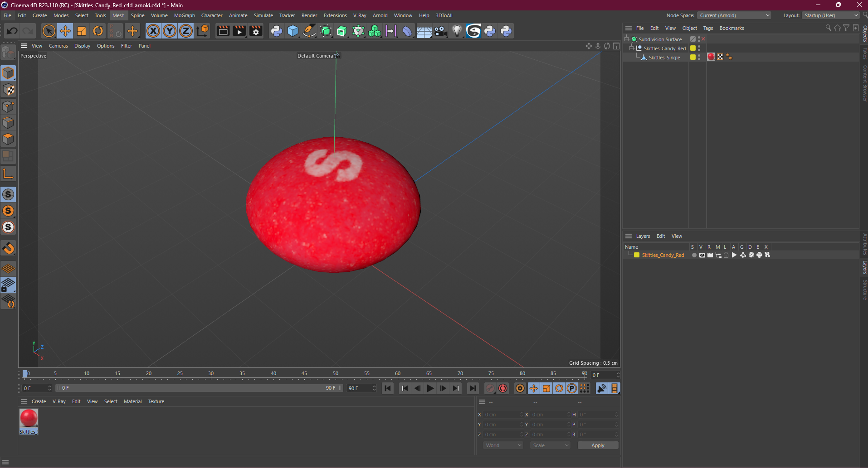Open the Arnold menu
This screenshot has height=468, width=868.
380,15
